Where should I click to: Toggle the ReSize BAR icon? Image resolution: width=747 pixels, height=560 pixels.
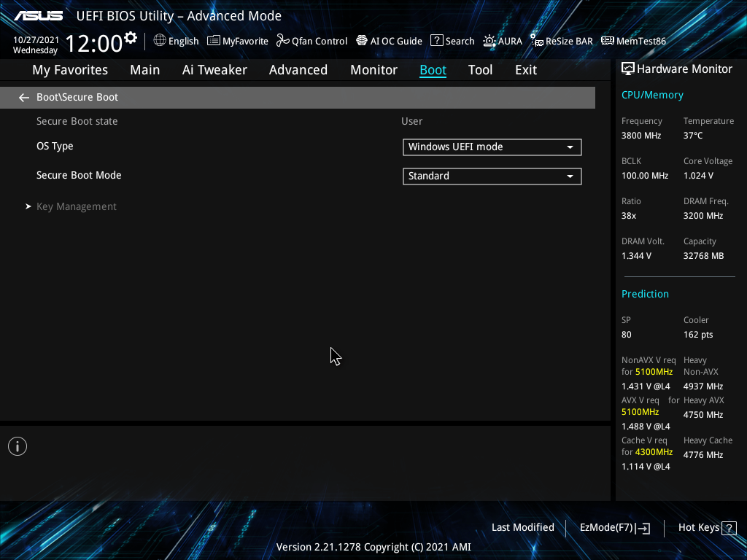537,41
